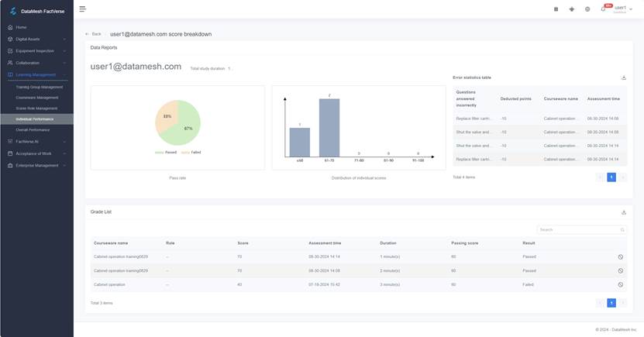
Task: Collapse the Learning Management section
Action: 36,75
